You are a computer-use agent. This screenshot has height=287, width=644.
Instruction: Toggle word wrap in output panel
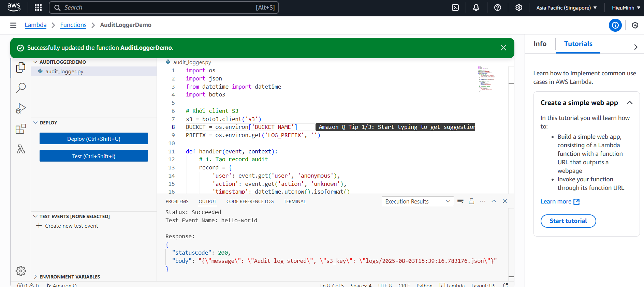pos(460,201)
